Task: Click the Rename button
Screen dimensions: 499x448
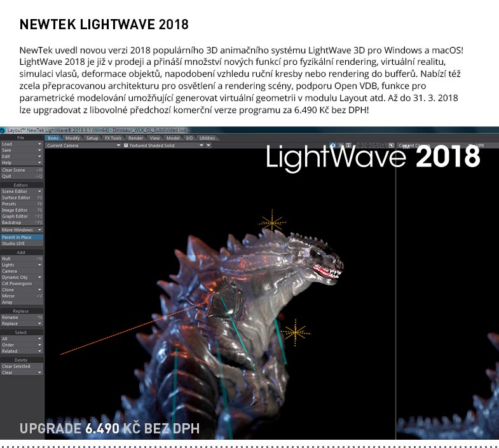Action: tap(22, 318)
